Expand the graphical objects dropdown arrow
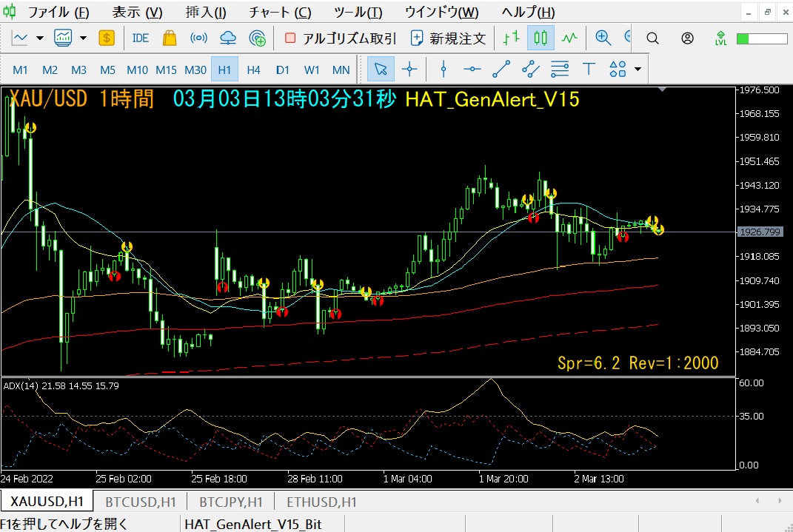Viewport: 793px width, 532px height. [x=638, y=70]
